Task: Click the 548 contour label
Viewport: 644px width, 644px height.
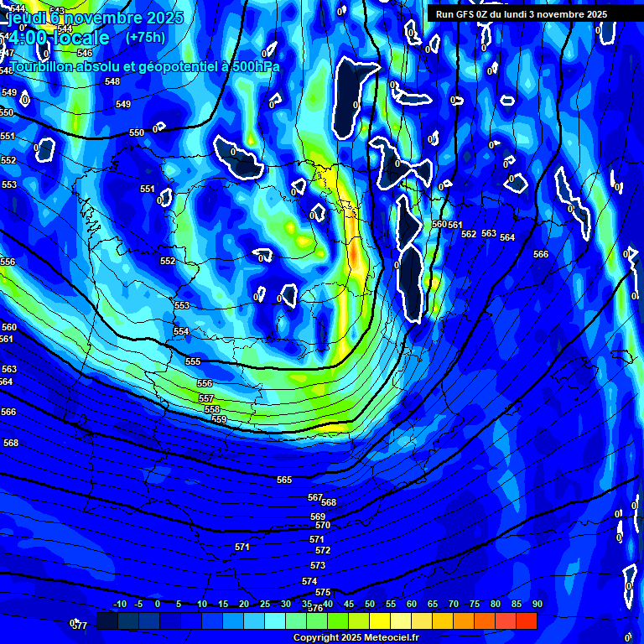Action: coord(112,82)
